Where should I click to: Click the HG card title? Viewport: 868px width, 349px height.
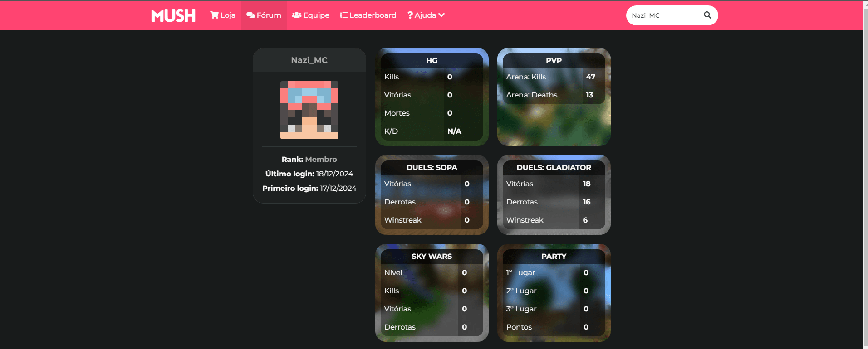432,60
